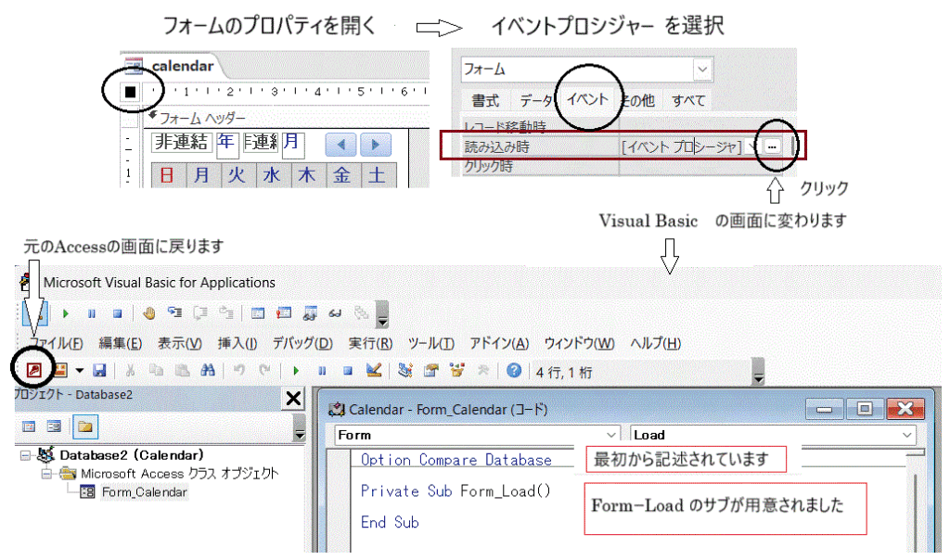Open the ツール(T) menu
The height and width of the screenshot is (560, 950).
(x=430, y=343)
